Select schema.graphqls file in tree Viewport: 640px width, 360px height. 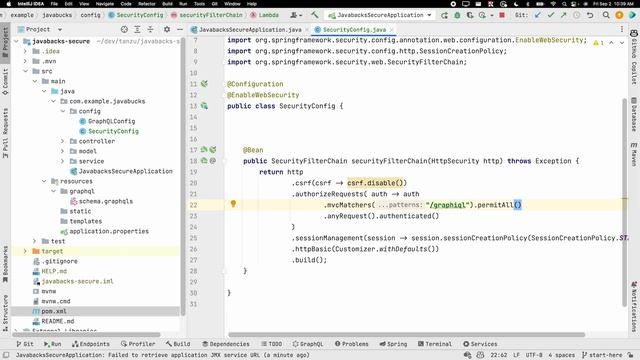(x=101, y=201)
